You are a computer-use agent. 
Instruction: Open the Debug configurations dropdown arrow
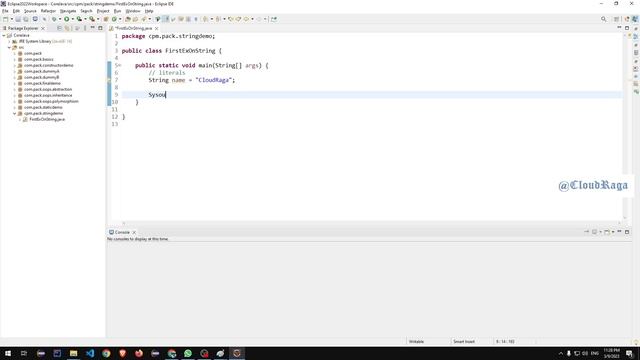(60, 19)
